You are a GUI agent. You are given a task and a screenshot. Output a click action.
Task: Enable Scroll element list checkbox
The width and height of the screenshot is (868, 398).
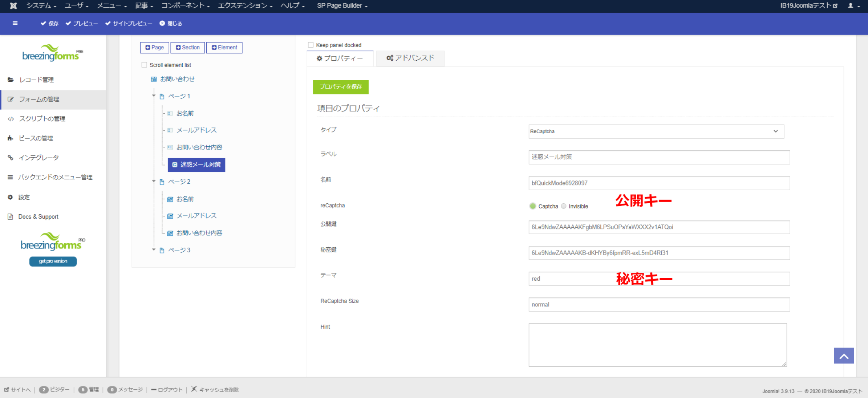tap(144, 65)
